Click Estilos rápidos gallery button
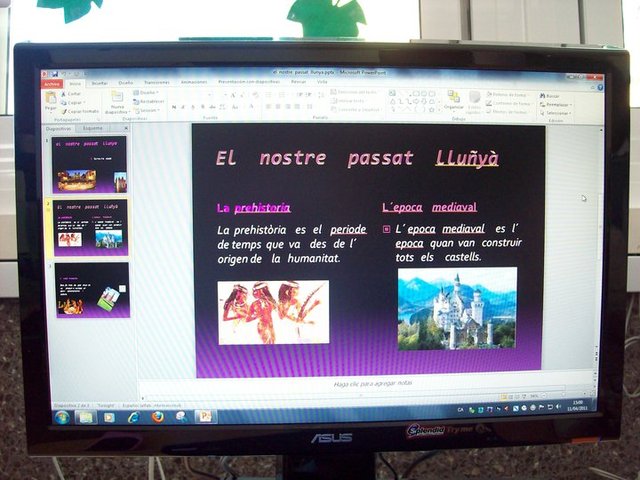Screen dimensions: 640x480 tap(474, 102)
